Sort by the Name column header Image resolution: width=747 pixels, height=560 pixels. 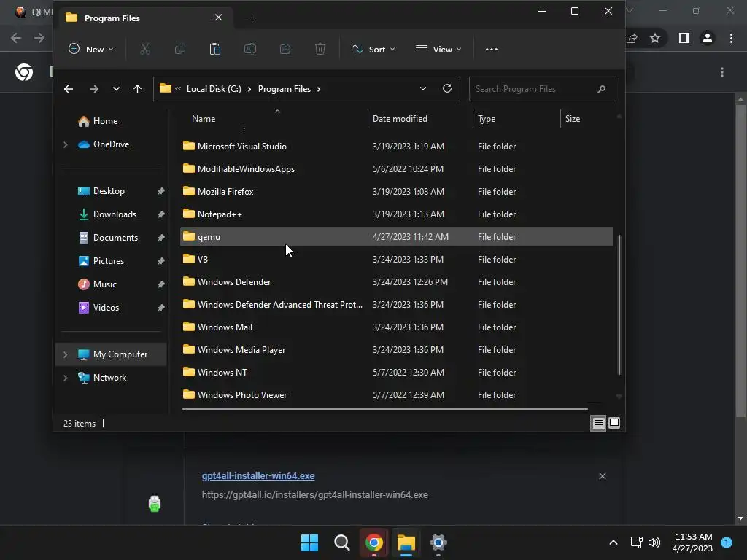[x=204, y=119]
